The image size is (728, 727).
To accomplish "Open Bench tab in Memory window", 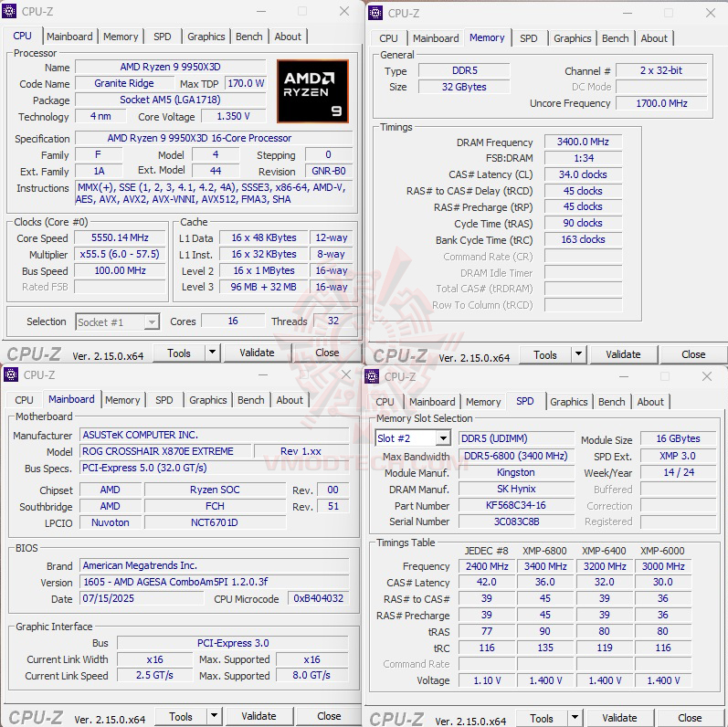I will coord(615,38).
